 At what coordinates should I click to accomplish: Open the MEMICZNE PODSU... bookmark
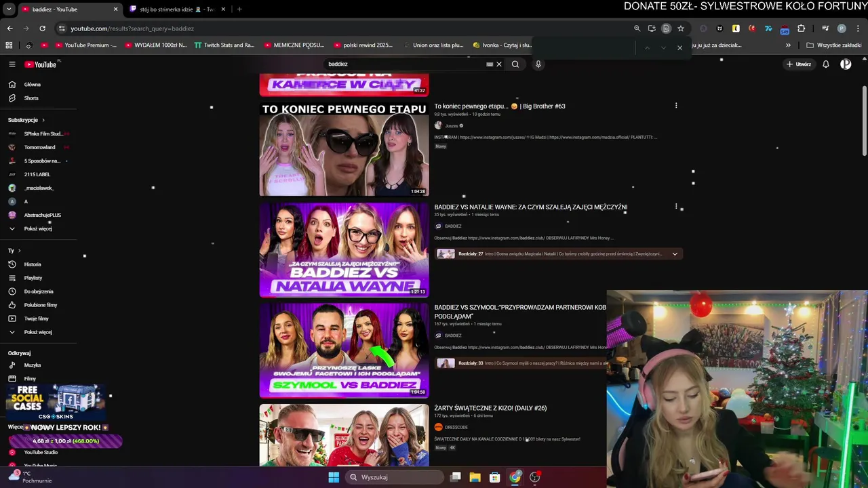294,45
